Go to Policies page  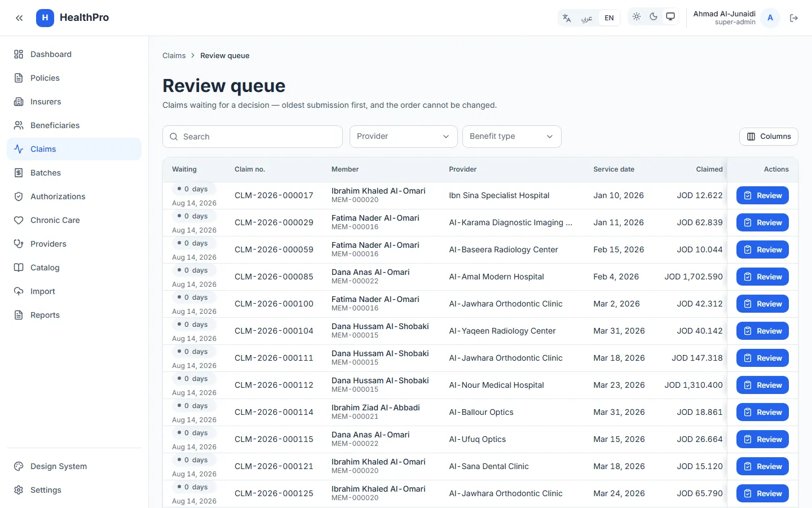(x=74, y=78)
